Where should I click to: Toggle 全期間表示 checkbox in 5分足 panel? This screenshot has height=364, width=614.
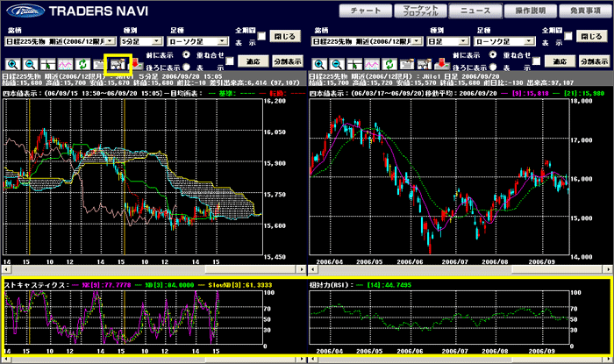click(x=261, y=36)
